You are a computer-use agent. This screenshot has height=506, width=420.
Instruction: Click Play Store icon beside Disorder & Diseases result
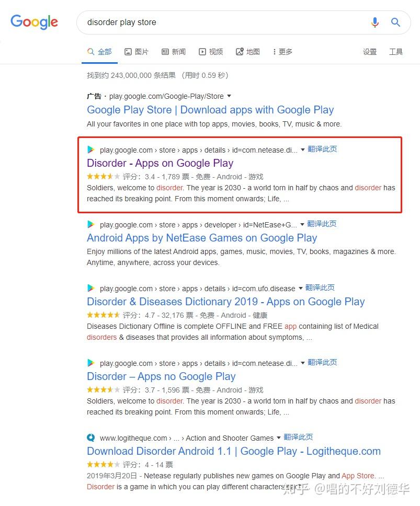(91, 288)
